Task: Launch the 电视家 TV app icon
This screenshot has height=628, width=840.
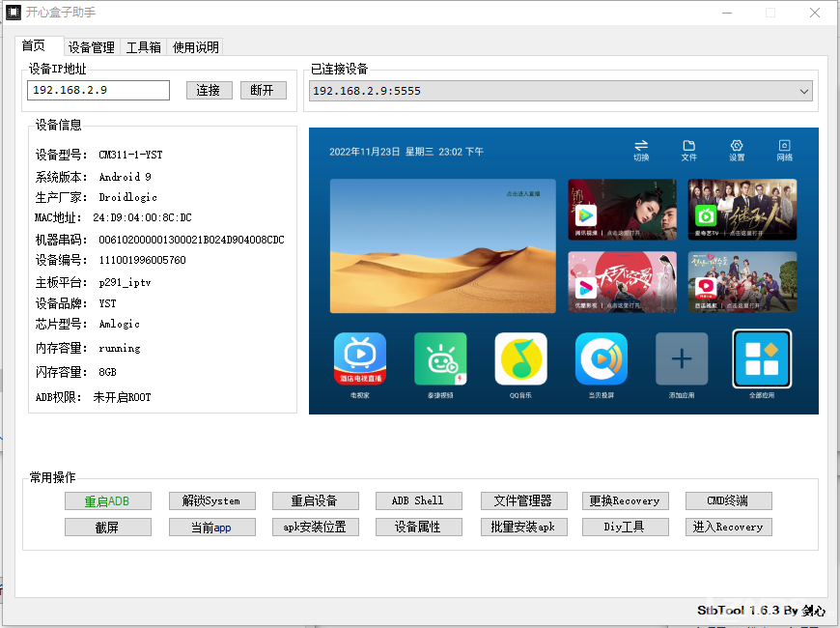Action: (x=360, y=358)
